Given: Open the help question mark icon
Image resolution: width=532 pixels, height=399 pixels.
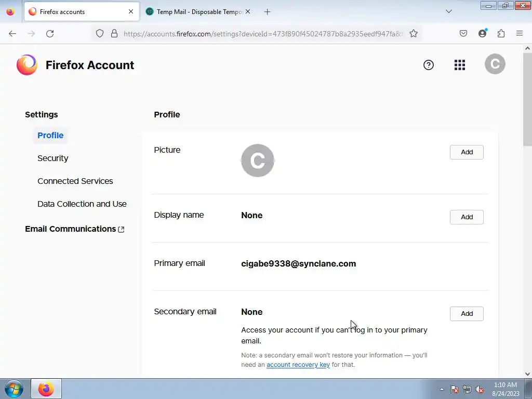Looking at the screenshot, I should pos(429,65).
